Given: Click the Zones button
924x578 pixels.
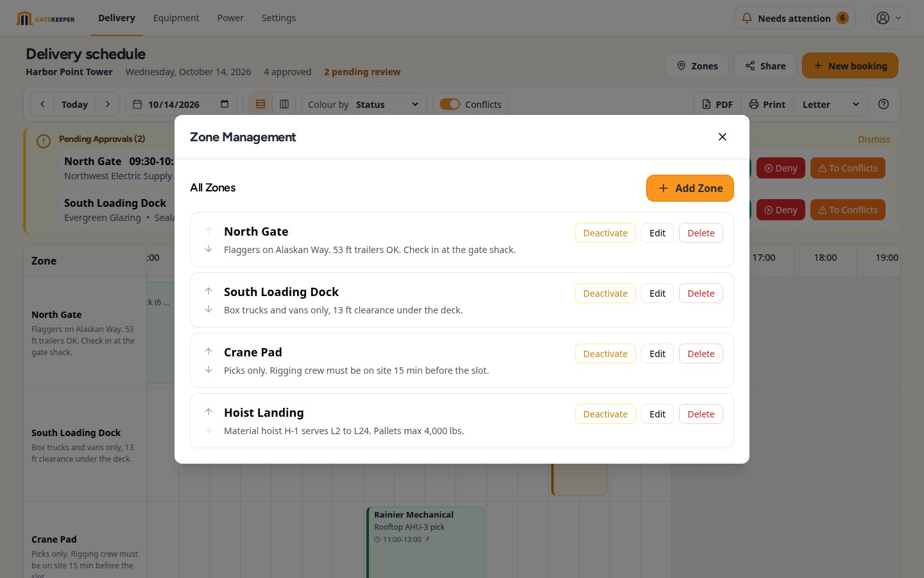Looking at the screenshot, I should tap(697, 66).
